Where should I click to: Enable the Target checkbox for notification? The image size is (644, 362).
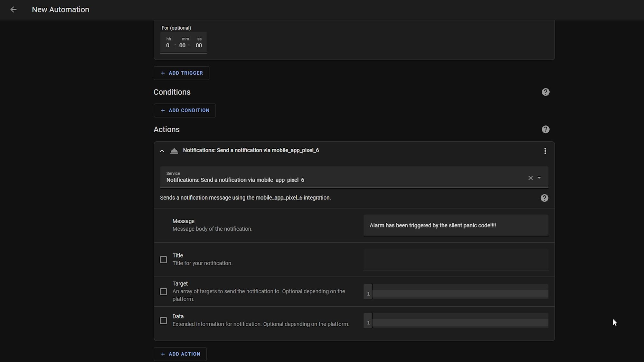[163, 291]
